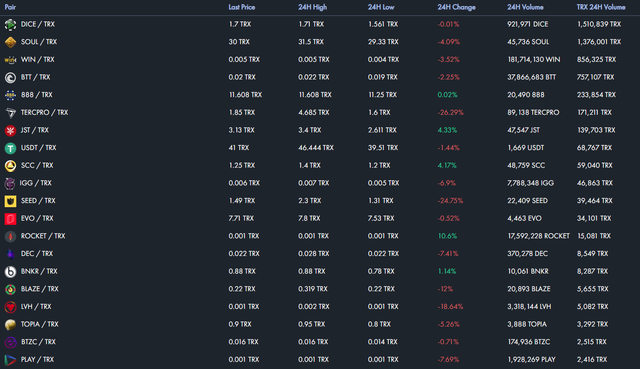
Task: Click the SCC token icon
Action: click(10, 165)
